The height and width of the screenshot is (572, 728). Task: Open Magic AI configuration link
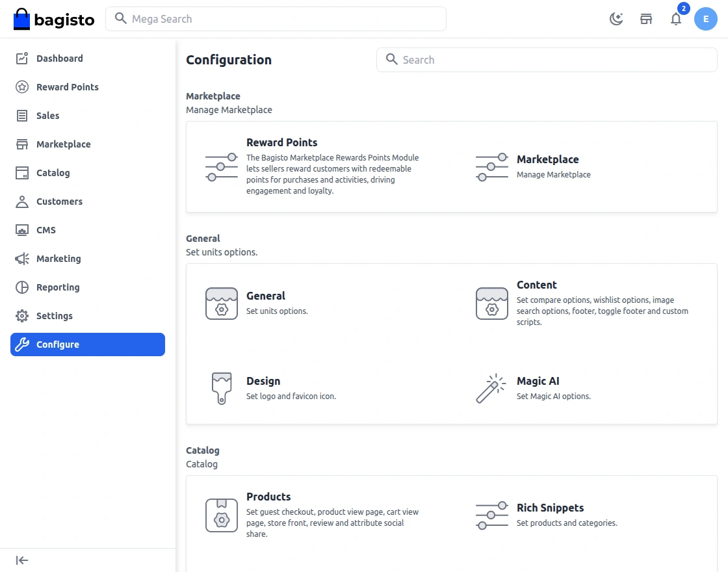(x=538, y=381)
